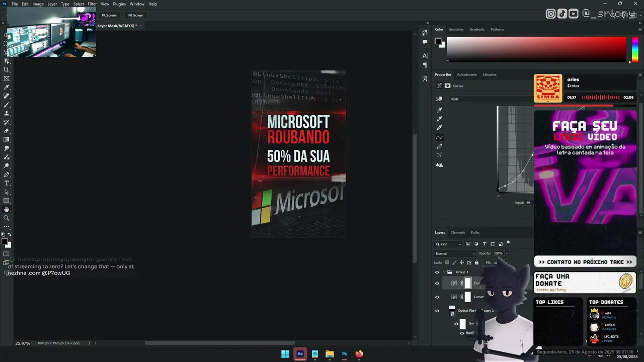Click the Curves Input value field
The height and width of the screenshot is (362, 644).
pos(528,203)
